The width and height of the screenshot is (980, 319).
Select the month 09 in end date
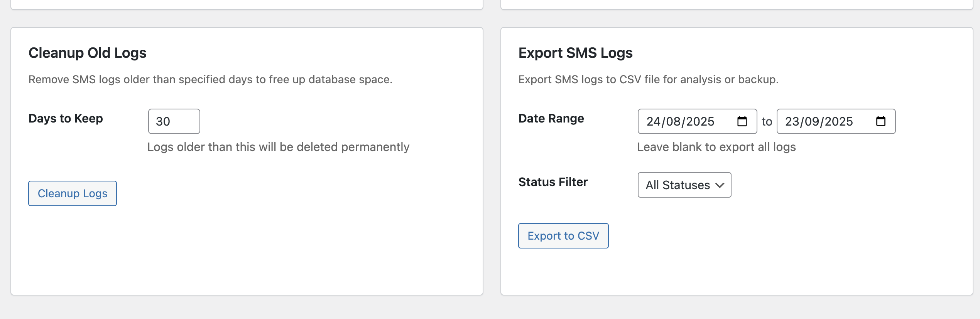click(x=812, y=121)
